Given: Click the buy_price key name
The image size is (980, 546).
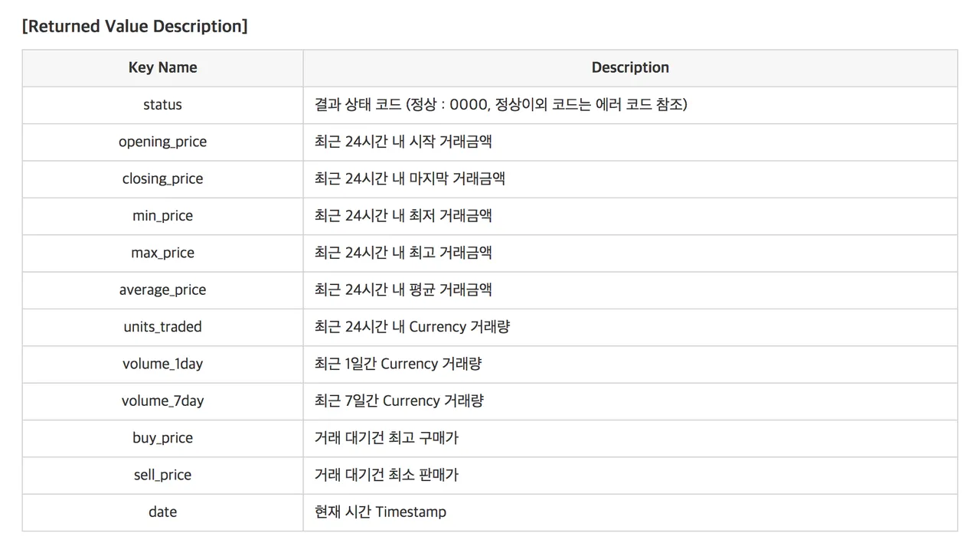Looking at the screenshot, I should (x=162, y=438).
